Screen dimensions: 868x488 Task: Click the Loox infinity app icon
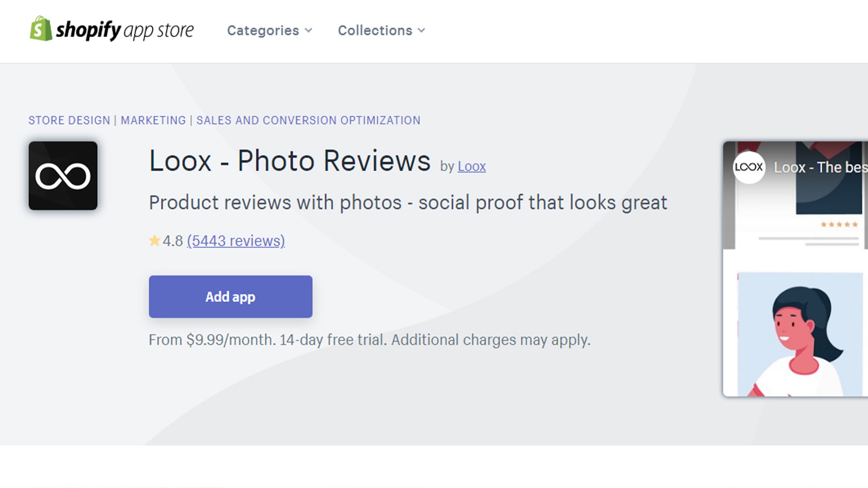click(63, 176)
